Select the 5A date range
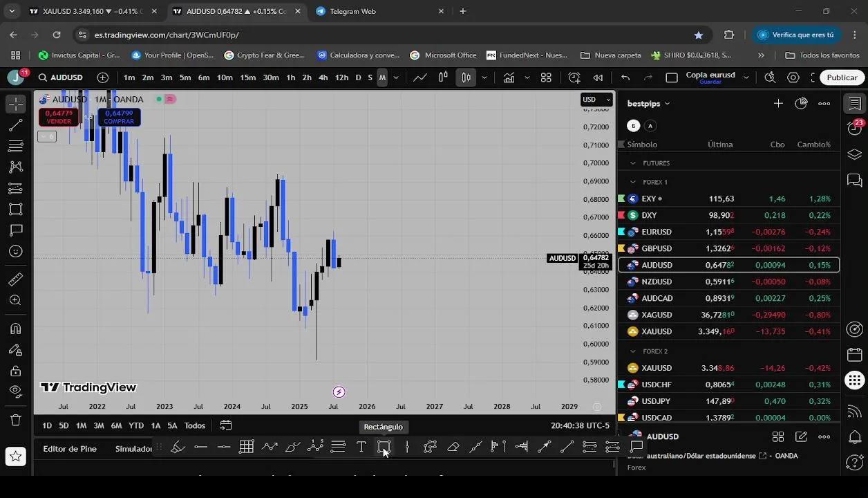This screenshot has height=498, width=868. click(x=172, y=425)
